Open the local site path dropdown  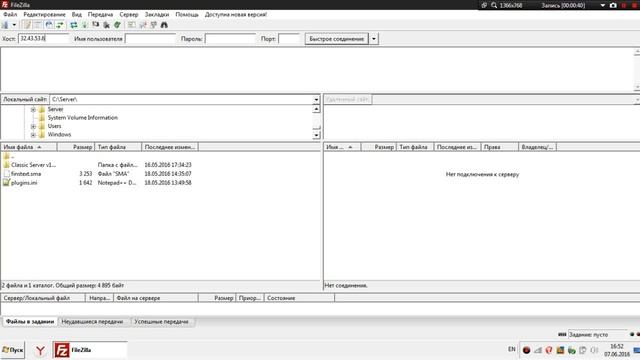coord(316,100)
